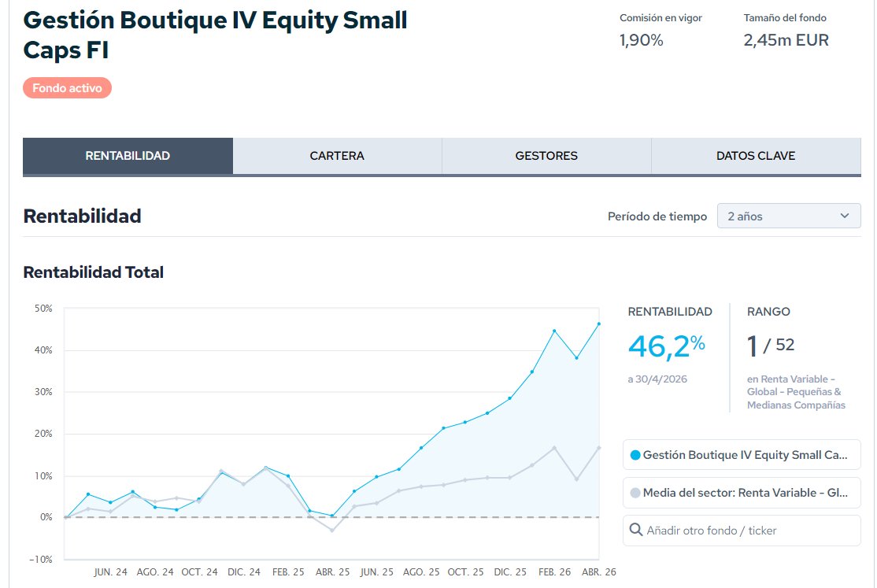877x588 pixels.
Task: Click the Comisión en vigor 1,90% value
Action: [x=641, y=40]
